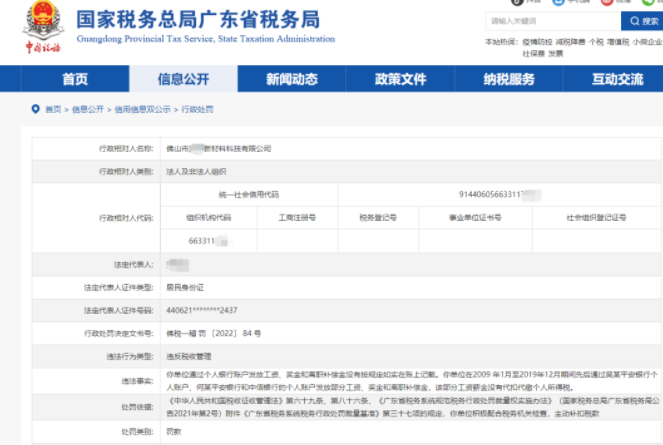Click the credit code starting 91440605663311
The image size is (663, 445).
[x=499, y=195]
